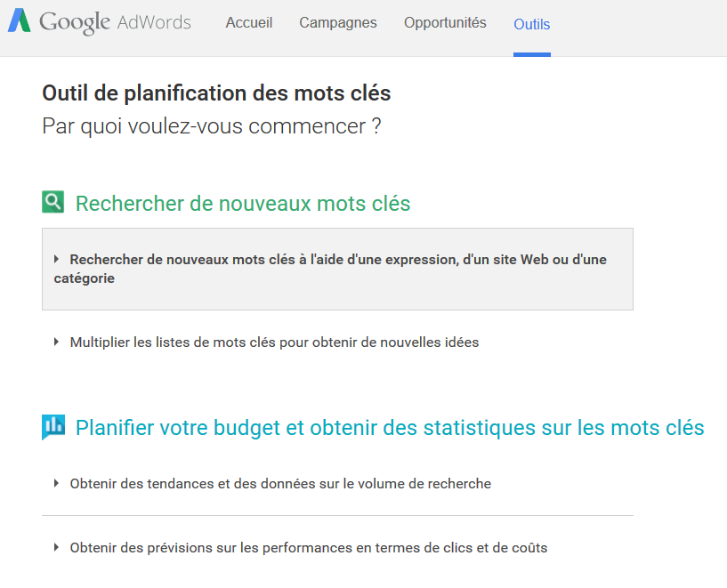Click the blue bar chart statistics icon
This screenshot has width=727, height=588.
(x=53, y=427)
